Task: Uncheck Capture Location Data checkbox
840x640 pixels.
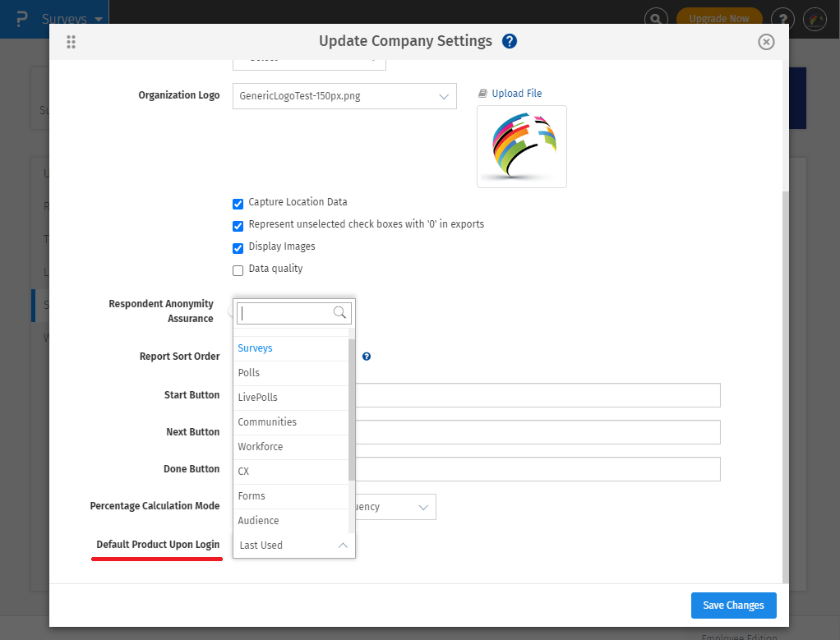Action: pyautogui.click(x=238, y=204)
